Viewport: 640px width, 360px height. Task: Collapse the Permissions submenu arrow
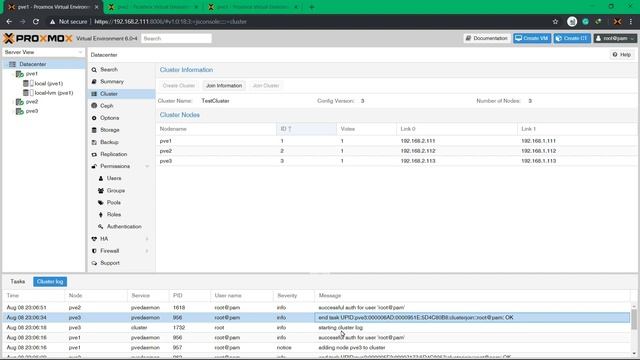147,166
